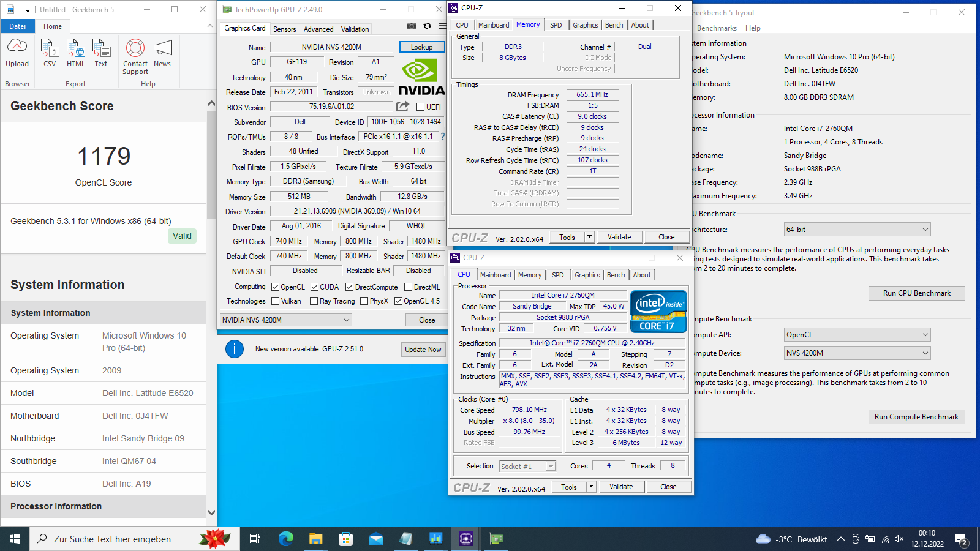Click Run CPU Benchmark button

[x=916, y=293]
